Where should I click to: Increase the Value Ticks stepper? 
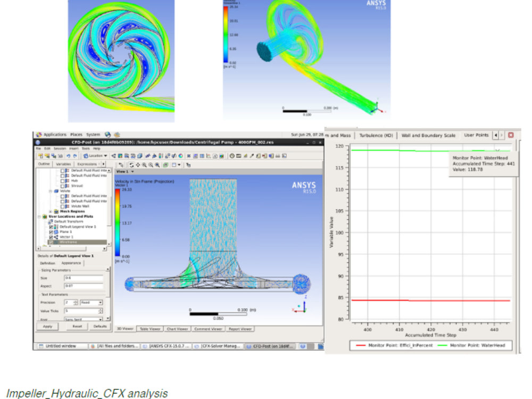coord(101,310)
